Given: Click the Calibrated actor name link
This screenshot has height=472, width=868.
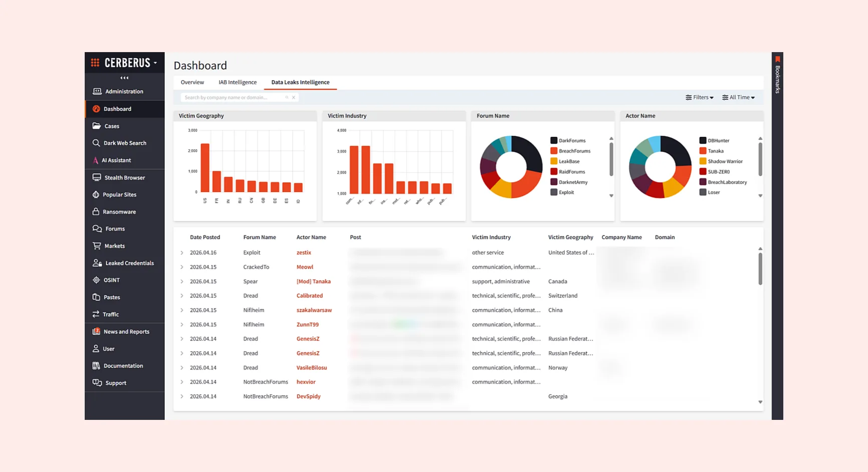Looking at the screenshot, I should coord(309,296).
